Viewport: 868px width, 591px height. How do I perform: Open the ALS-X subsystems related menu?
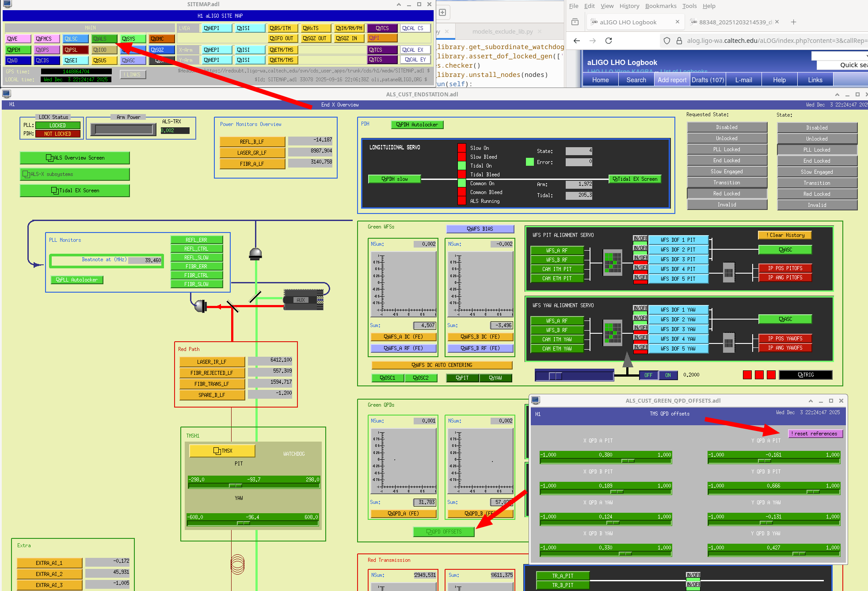click(x=74, y=174)
